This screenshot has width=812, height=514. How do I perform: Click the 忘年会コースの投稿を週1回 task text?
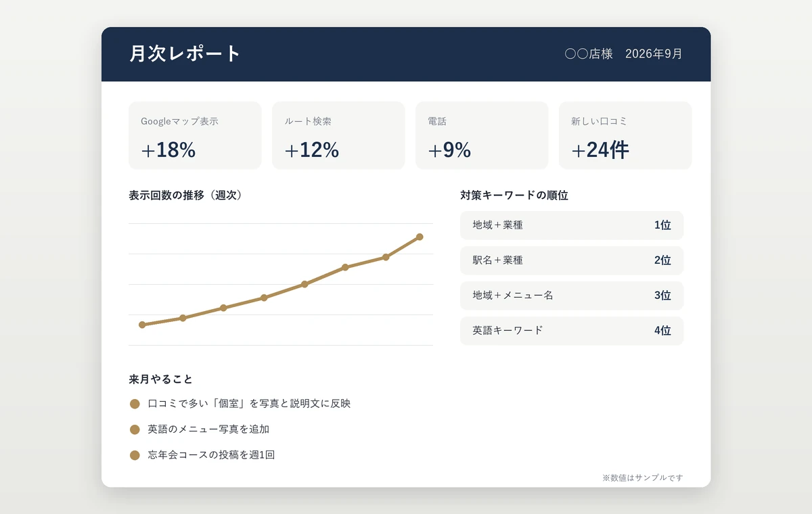click(x=211, y=455)
